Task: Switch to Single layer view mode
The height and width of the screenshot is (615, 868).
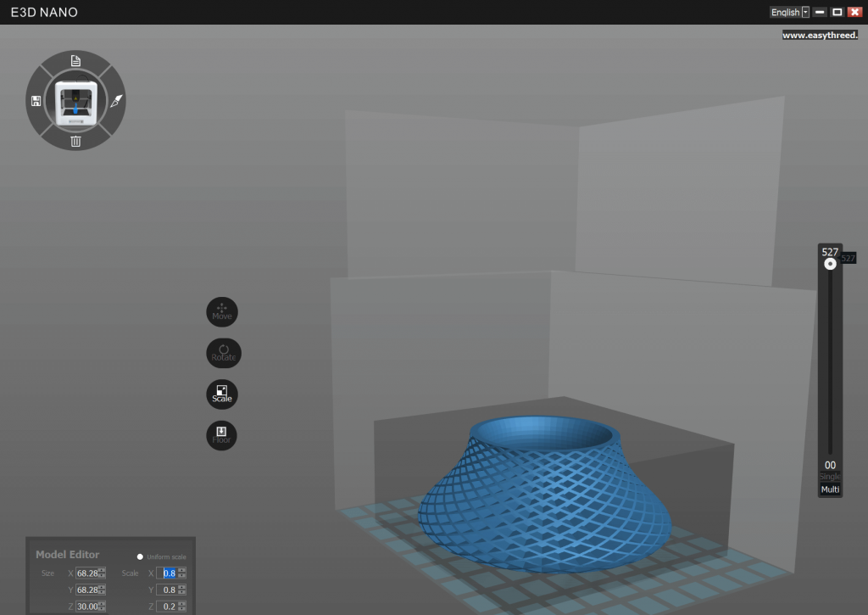Action: tap(830, 475)
